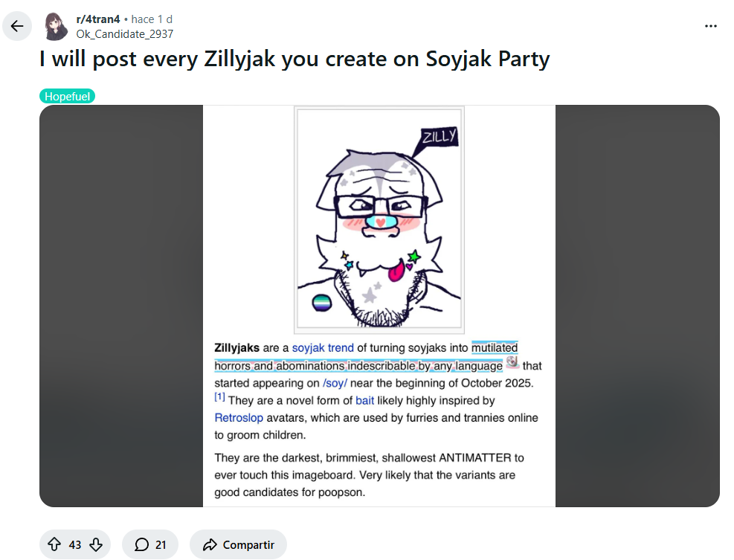Click the "soyjak trend" blue link text
The height and width of the screenshot is (560, 734).
click(323, 347)
